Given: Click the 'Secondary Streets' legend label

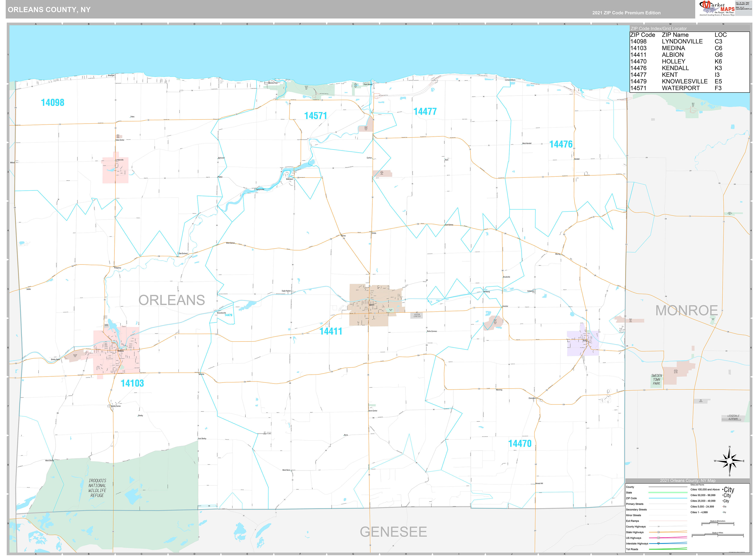Looking at the screenshot, I should point(636,510).
